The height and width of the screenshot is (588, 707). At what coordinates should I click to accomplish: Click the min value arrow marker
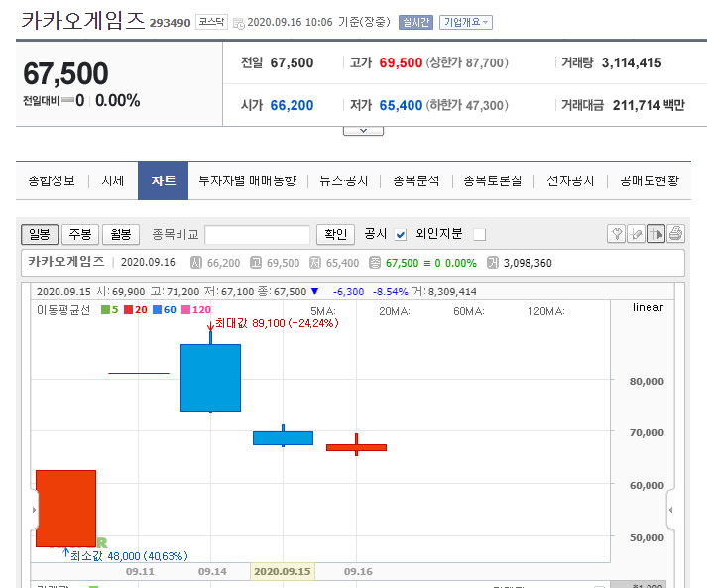point(65,552)
